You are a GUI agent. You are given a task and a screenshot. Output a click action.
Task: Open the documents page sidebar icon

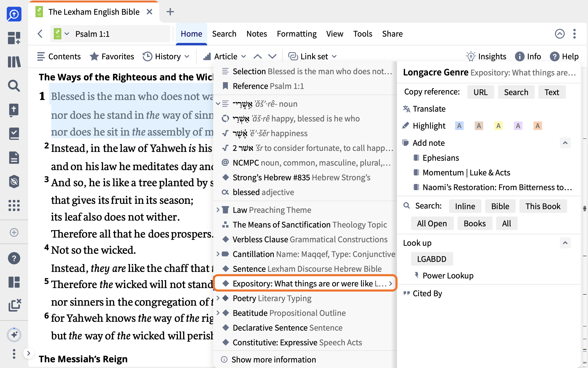tap(14, 157)
